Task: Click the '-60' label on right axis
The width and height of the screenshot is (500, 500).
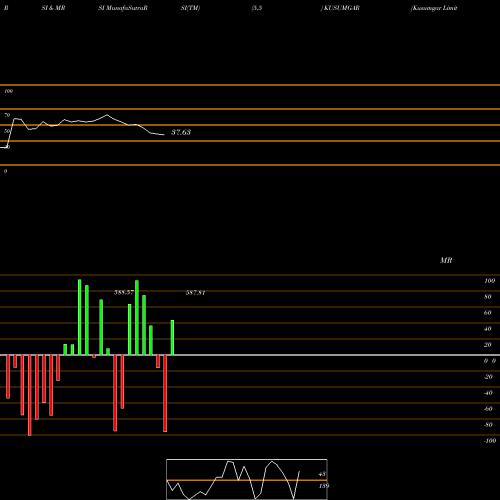Action: tap(488, 409)
